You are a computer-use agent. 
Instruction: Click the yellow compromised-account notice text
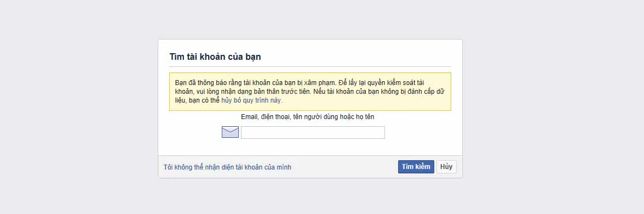coord(310,92)
